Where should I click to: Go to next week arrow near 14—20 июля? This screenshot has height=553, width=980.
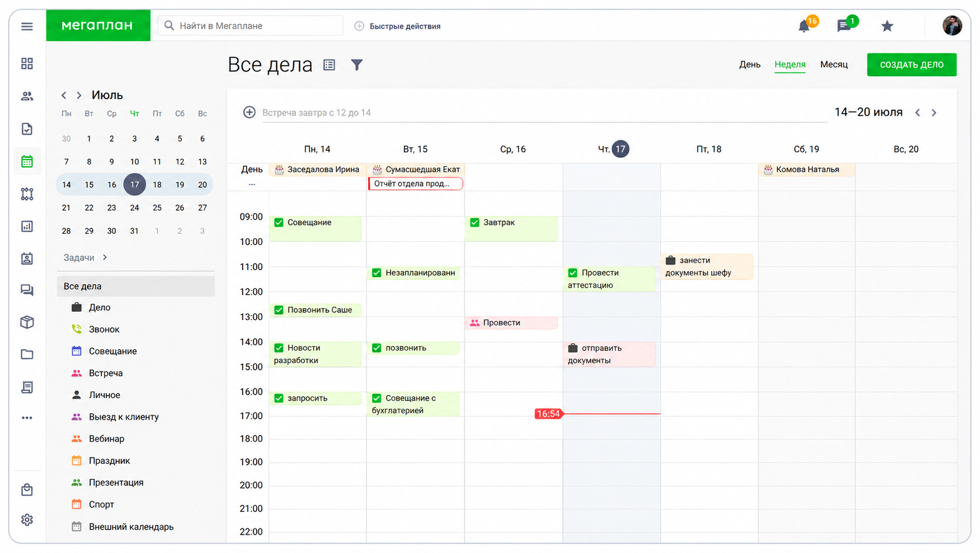click(934, 113)
